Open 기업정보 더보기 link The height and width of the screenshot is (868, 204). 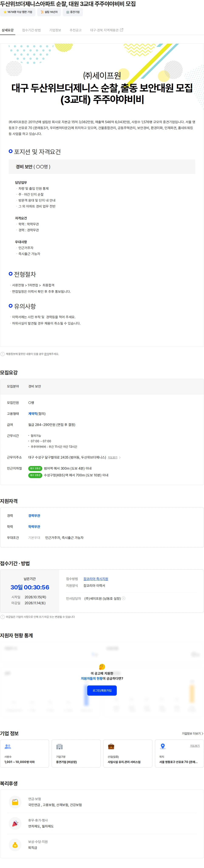[x=193, y=734]
